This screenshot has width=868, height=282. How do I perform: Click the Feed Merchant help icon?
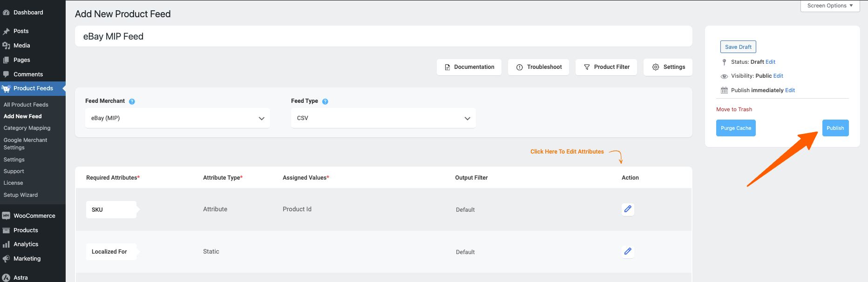[x=132, y=101]
